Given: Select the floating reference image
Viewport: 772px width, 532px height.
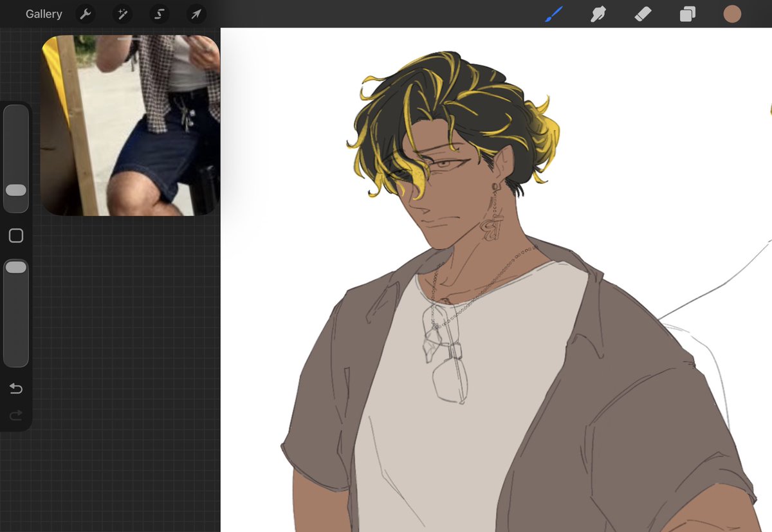Looking at the screenshot, I should (x=131, y=125).
